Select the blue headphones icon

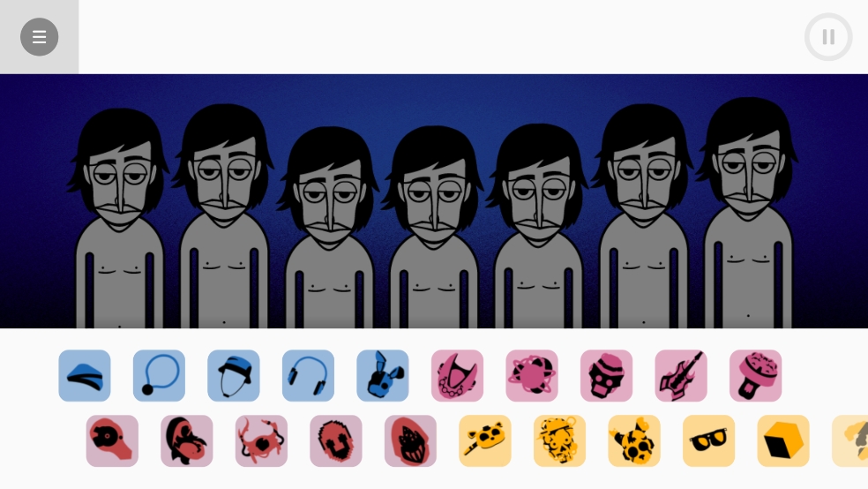point(309,375)
